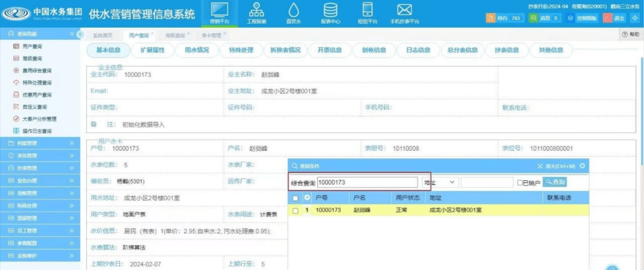Select checkbox for row 10000173
This screenshot has width=644, height=270.
pos(296,210)
